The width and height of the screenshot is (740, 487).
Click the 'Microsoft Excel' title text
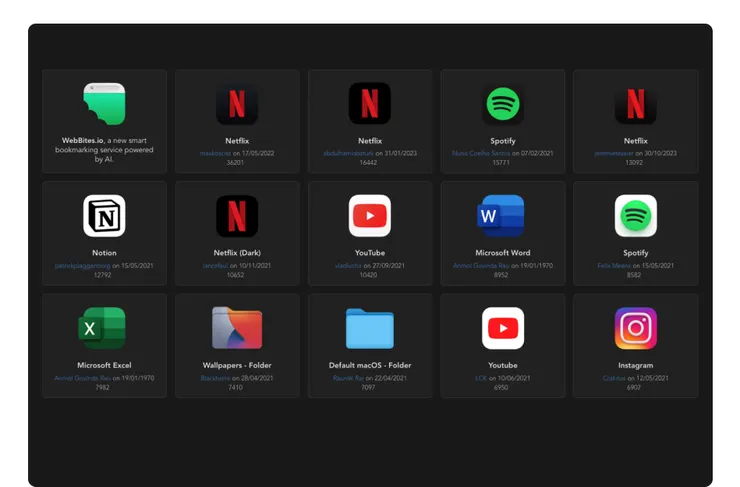[104, 365]
